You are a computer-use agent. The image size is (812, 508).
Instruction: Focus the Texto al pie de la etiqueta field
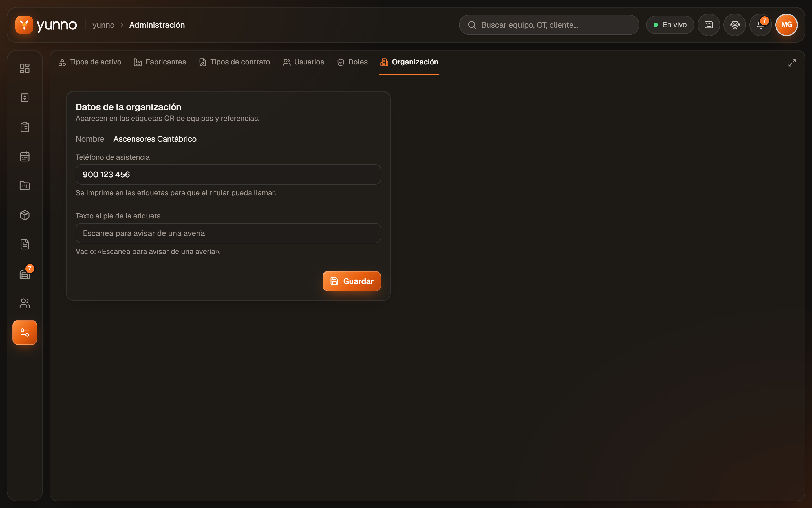228,233
